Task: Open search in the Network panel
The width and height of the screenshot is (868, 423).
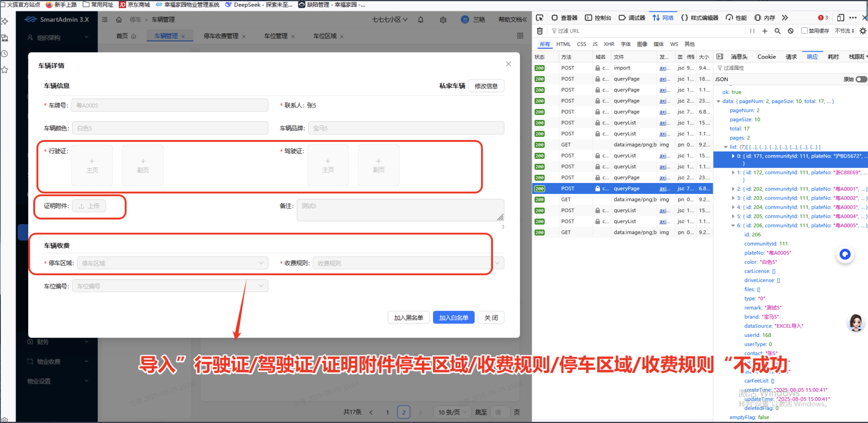Action: click(x=778, y=31)
